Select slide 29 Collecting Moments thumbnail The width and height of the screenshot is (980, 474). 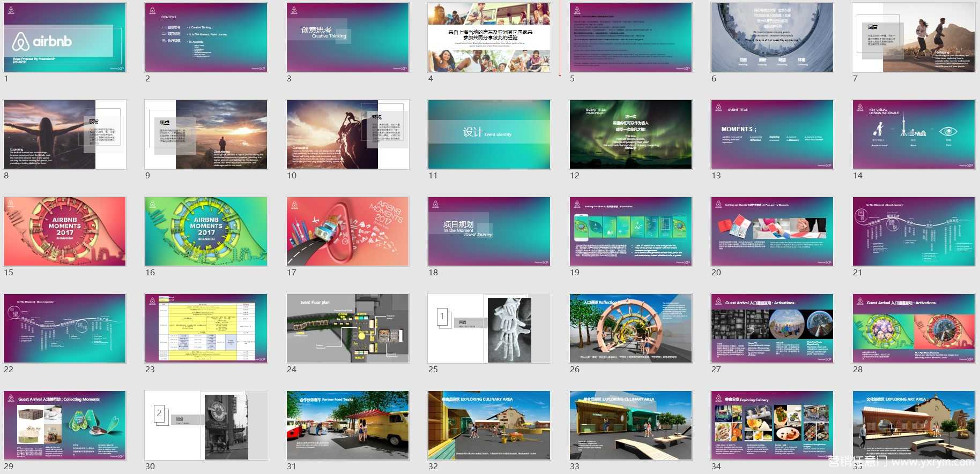pyautogui.click(x=65, y=425)
